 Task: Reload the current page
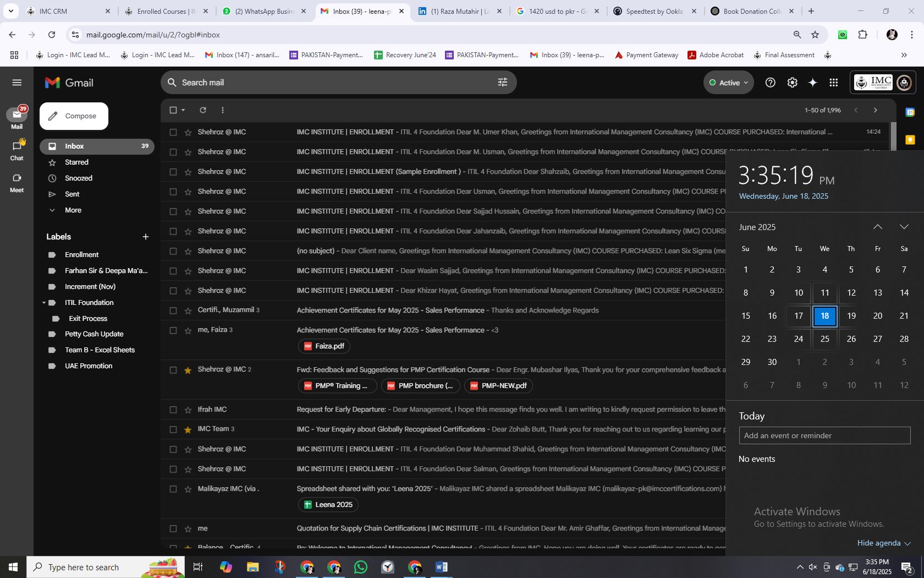tap(52, 35)
